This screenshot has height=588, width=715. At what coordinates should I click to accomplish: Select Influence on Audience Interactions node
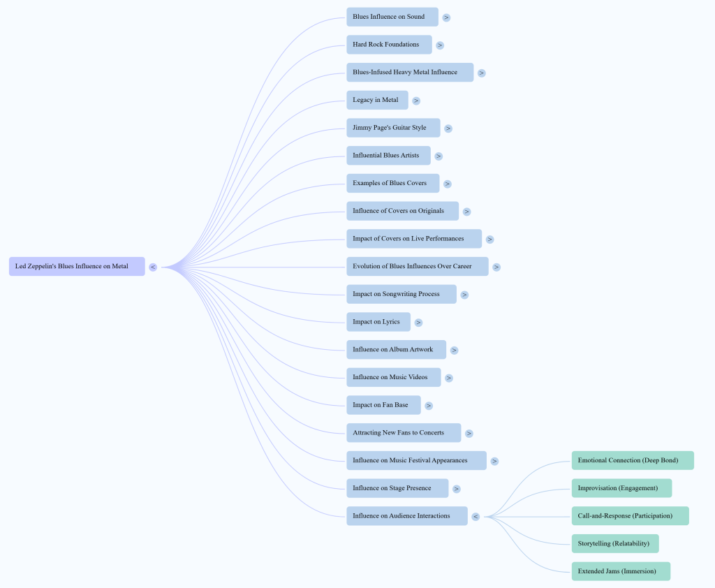coord(407,516)
